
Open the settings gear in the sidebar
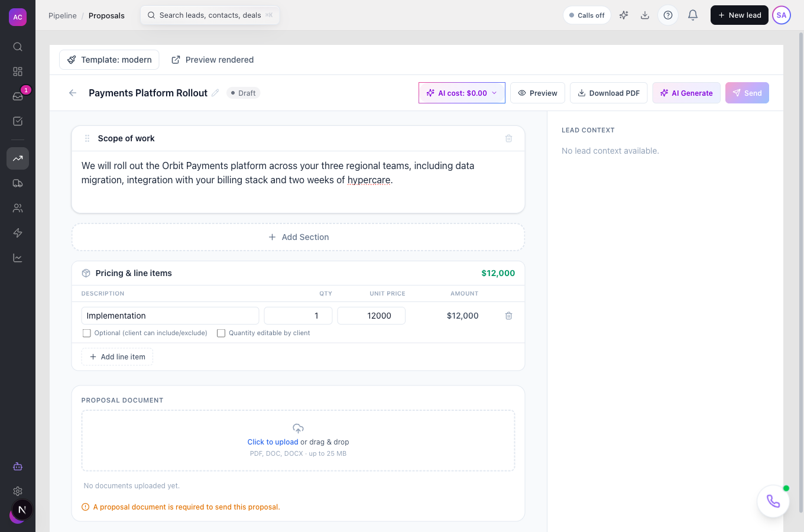[x=18, y=491]
